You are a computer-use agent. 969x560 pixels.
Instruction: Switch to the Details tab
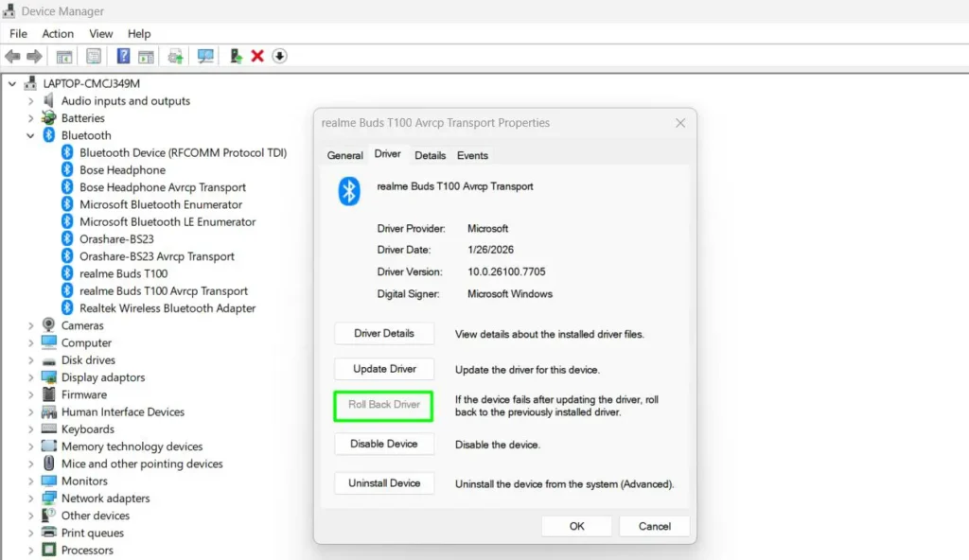pos(430,155)
